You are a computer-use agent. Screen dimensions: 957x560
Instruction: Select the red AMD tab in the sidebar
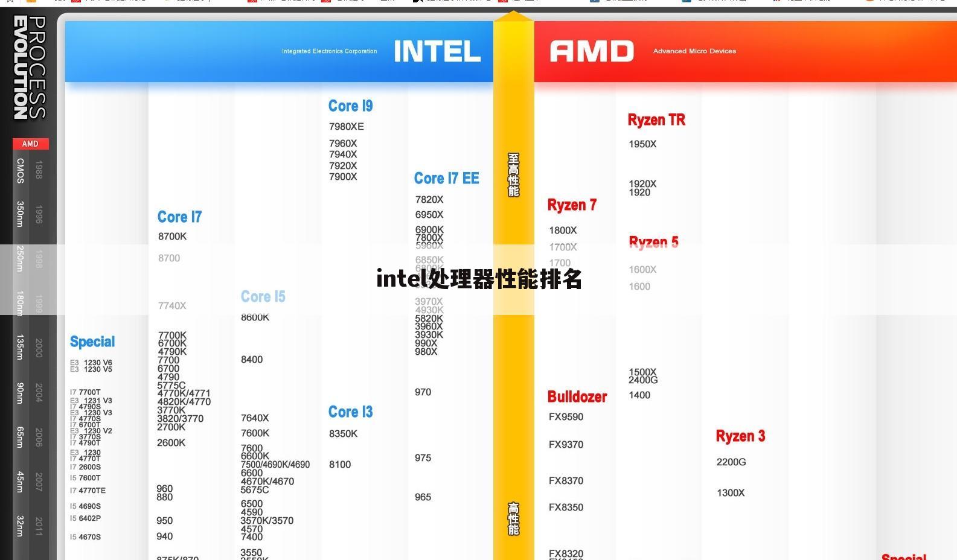[30, 144]
